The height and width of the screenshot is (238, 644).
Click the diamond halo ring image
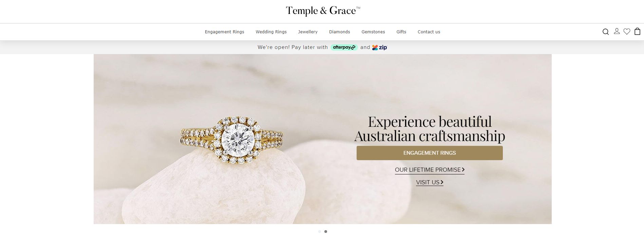click(231, 140)
